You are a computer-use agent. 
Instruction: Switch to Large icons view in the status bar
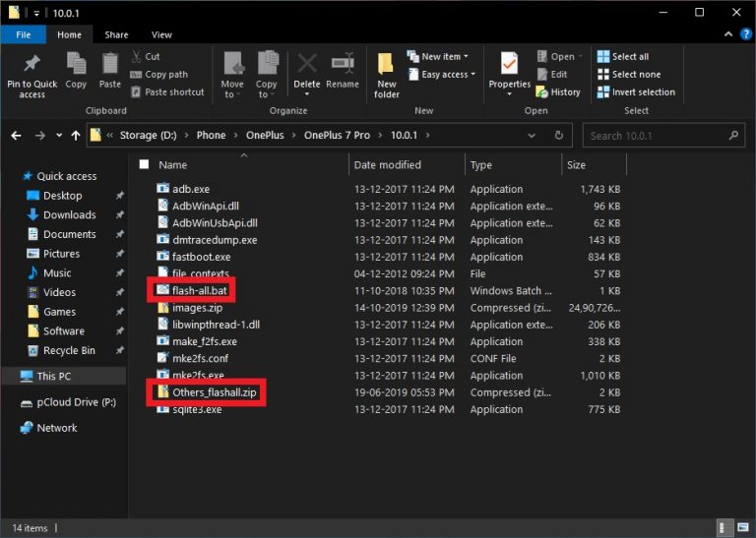(x=743, y=528)
